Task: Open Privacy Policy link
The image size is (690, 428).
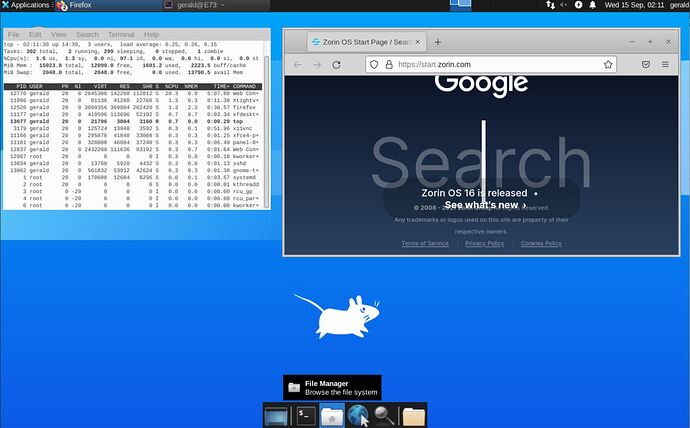Action: click(484, 243)
